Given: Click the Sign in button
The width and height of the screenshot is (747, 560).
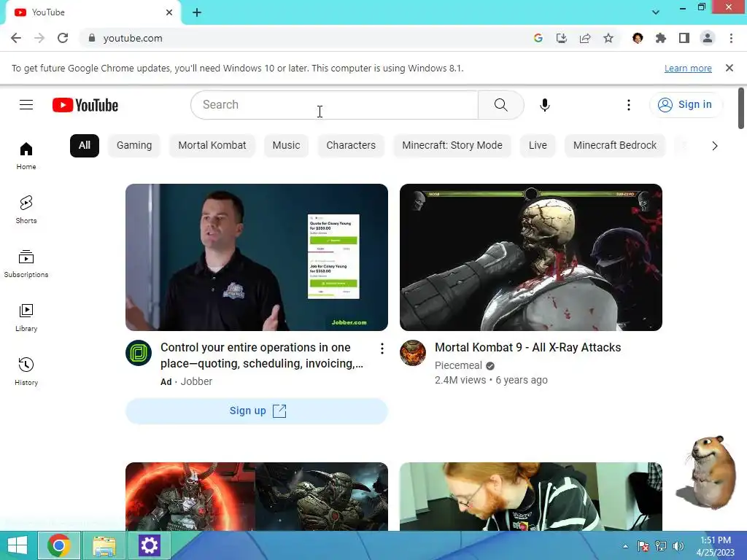Looking at the screenshot, I should (685, 105).
